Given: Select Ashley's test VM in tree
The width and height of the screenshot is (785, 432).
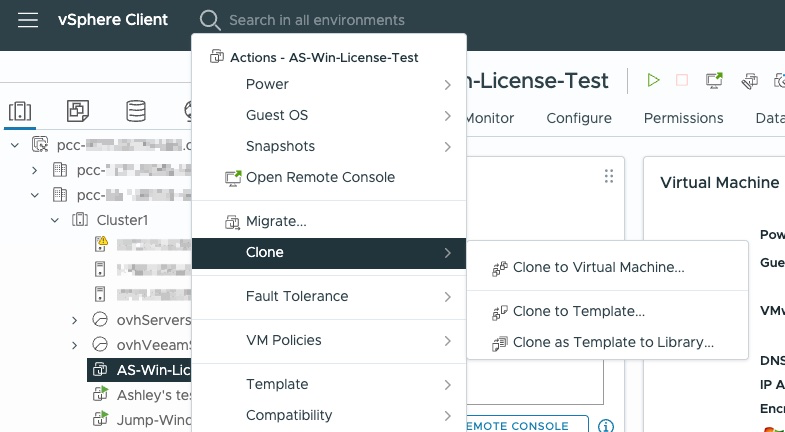Looking at the screenshot, I should (x=154, y=395).
